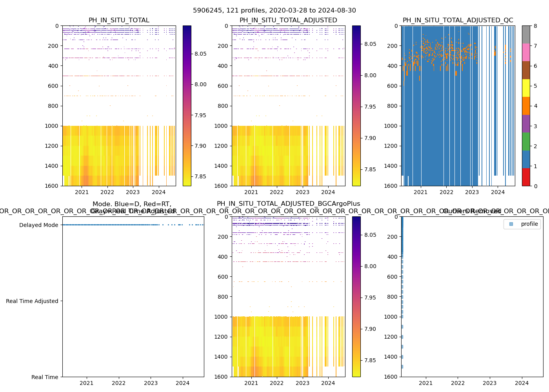Choose the pink swatch in the QC colorbar
The image size is (549, 392).
(526, 53)
